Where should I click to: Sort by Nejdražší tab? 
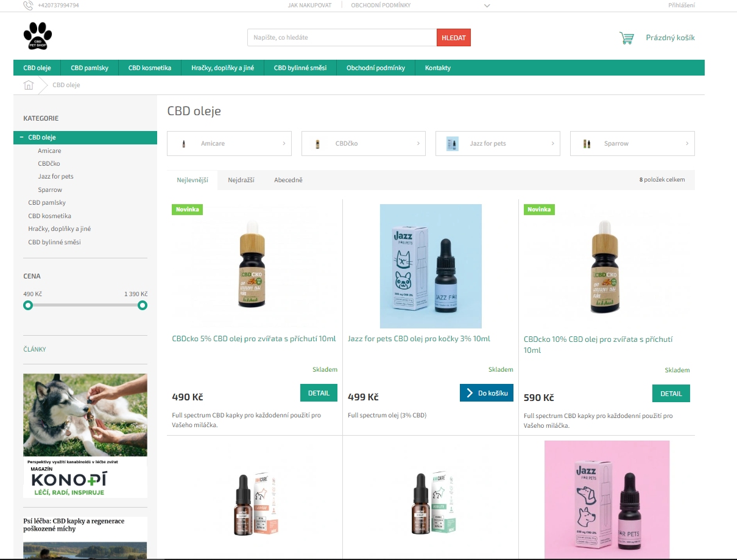(x=241, y=180)
